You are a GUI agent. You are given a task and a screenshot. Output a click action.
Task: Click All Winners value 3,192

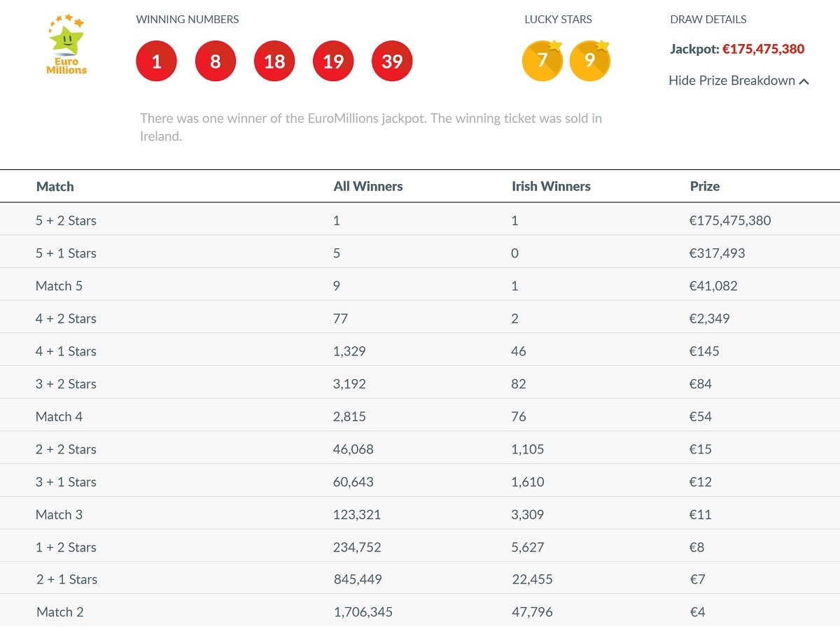349,383
